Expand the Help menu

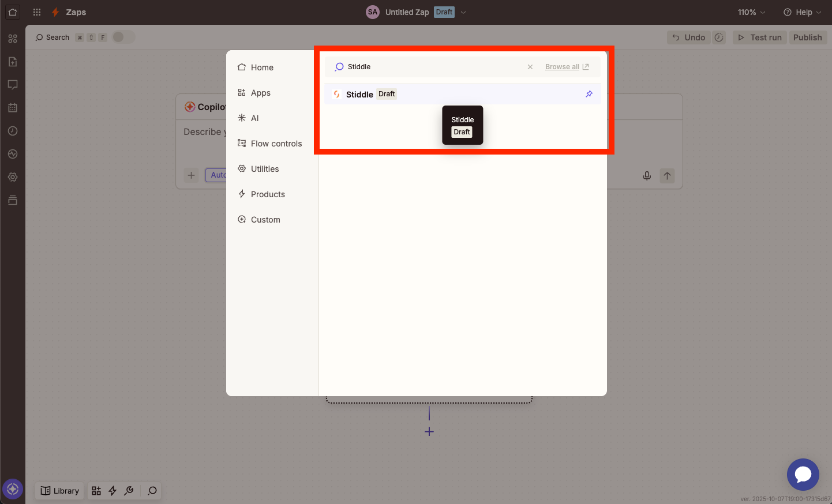tap(802, 12)
